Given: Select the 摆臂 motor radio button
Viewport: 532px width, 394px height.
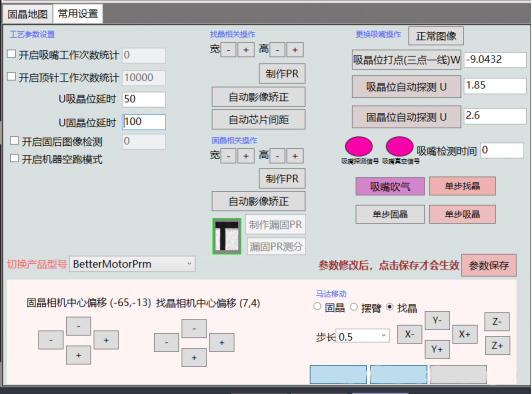Looking at the screenshot, I should pos(354,307).
